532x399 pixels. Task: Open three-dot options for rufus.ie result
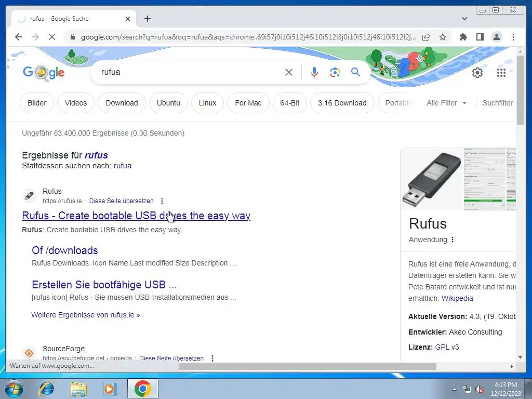coord(162,201)
